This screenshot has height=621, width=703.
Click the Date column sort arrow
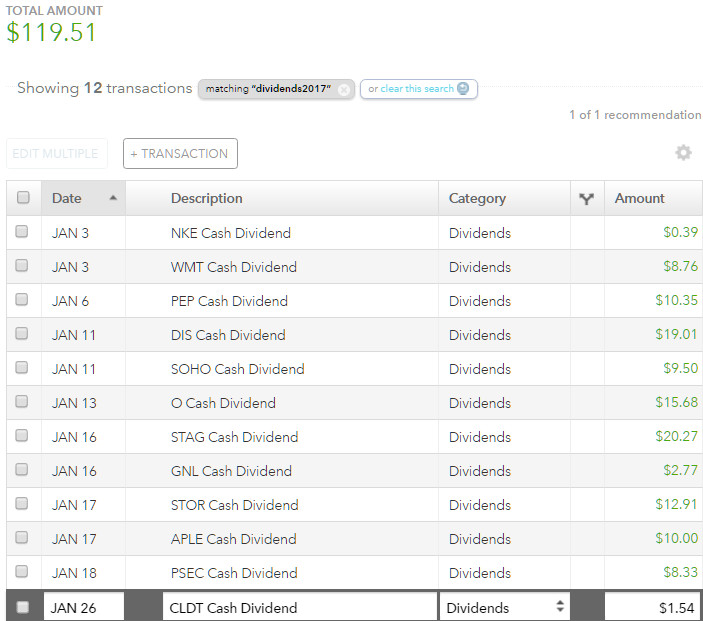113,198
